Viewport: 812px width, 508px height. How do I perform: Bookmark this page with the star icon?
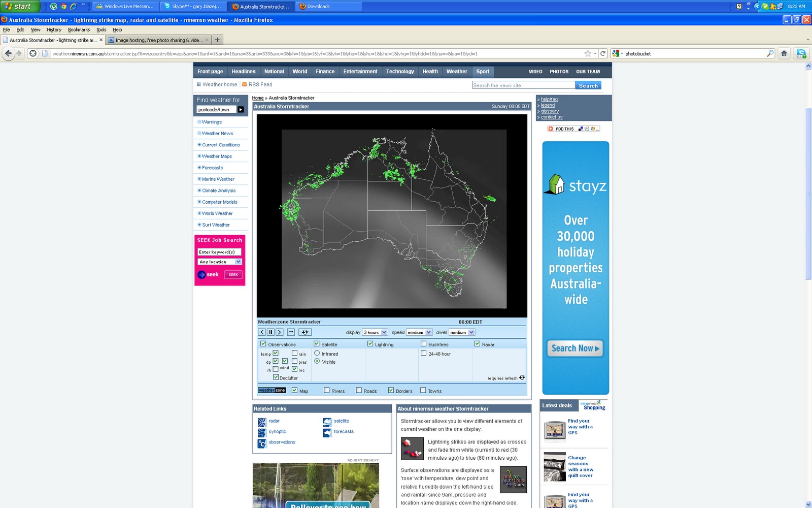point(588,53)
